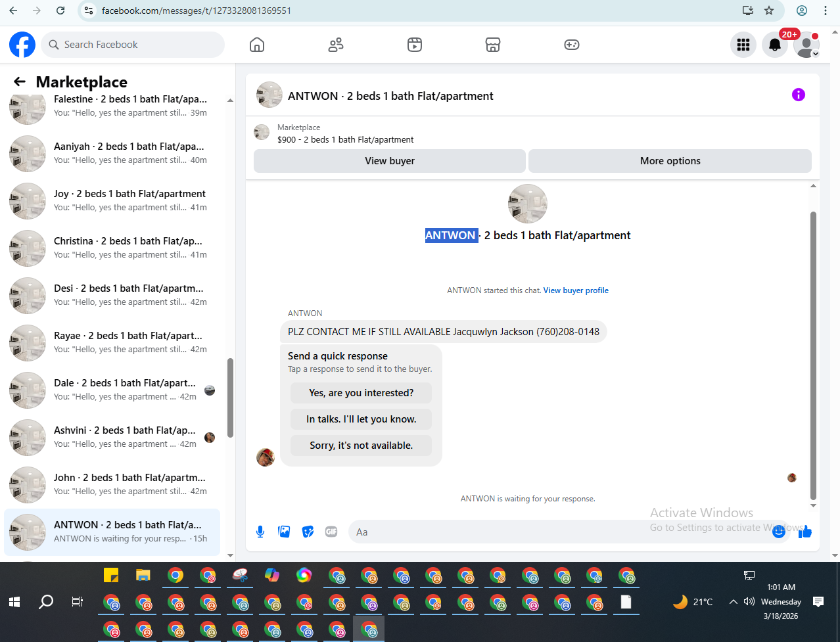
Task: Open the View buyer profile link
Action: click(x=576, y=290)
